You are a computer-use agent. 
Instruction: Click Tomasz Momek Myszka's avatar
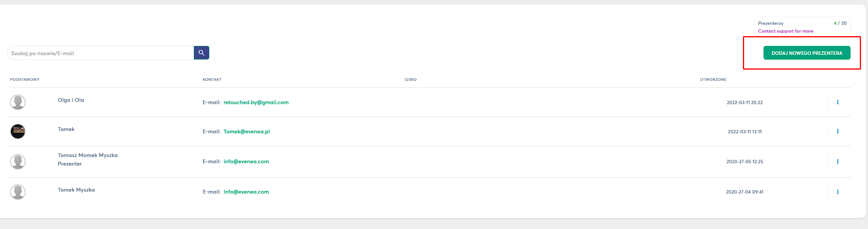[x=18, y=162]
